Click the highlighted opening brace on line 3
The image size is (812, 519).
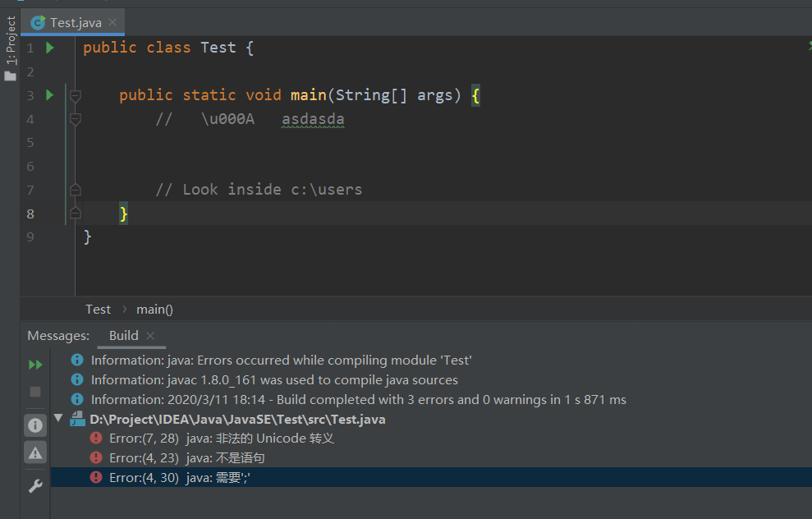[x=475, y=95]
